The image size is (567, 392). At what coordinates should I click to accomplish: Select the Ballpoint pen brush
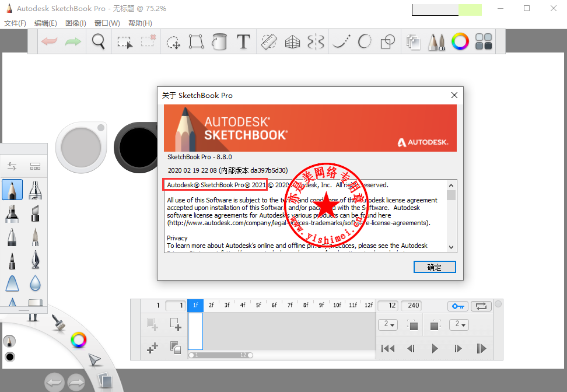click(x=12, y=237)
